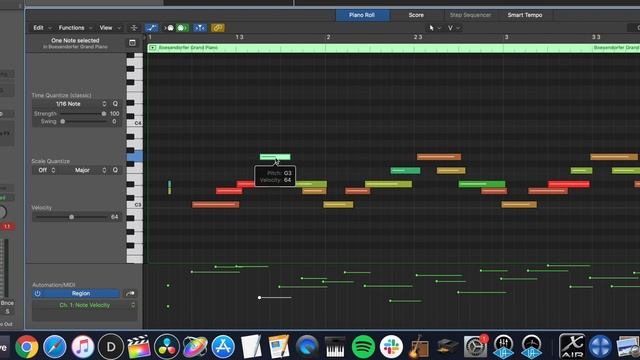640x360 pixels.
Task: Open iTunes from the Dock
Action: click(x=83, y=347)
